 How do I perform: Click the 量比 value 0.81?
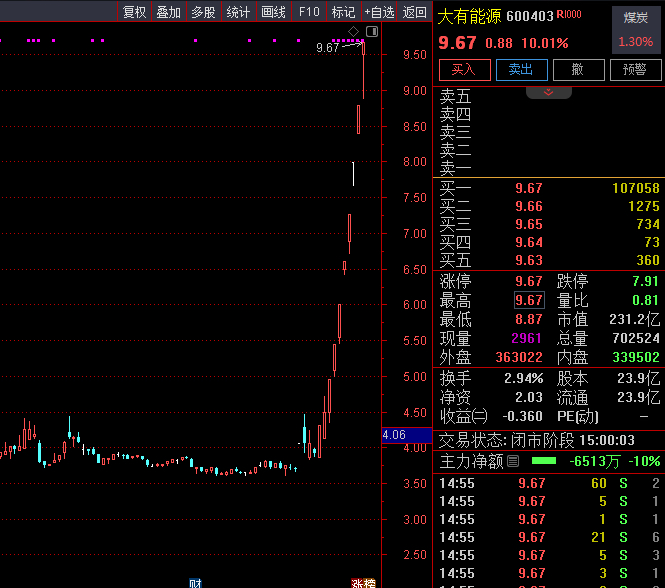(x=645, y=300)
